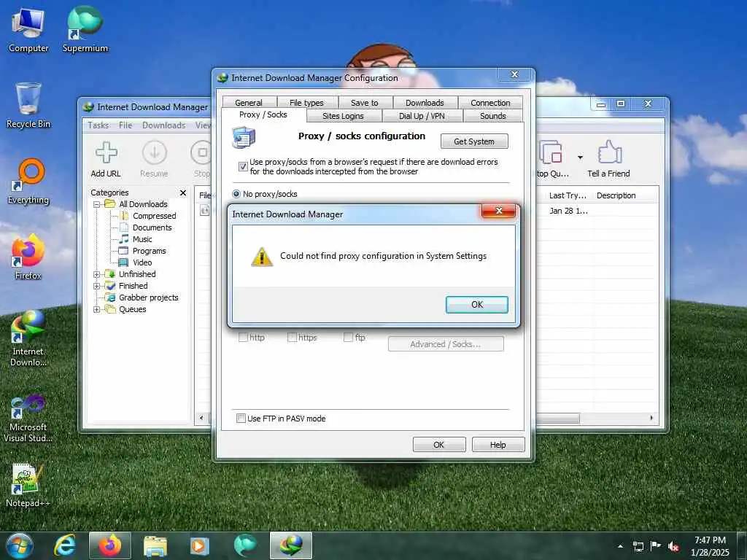Open the Save to tab
The height and width of the screenshot is (560, 747).
365,102
